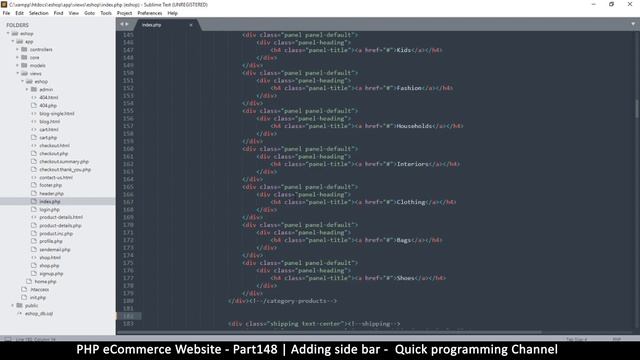Click the Sublime Text app icon in title bar
Screen dimensions: 640x360
4,4
